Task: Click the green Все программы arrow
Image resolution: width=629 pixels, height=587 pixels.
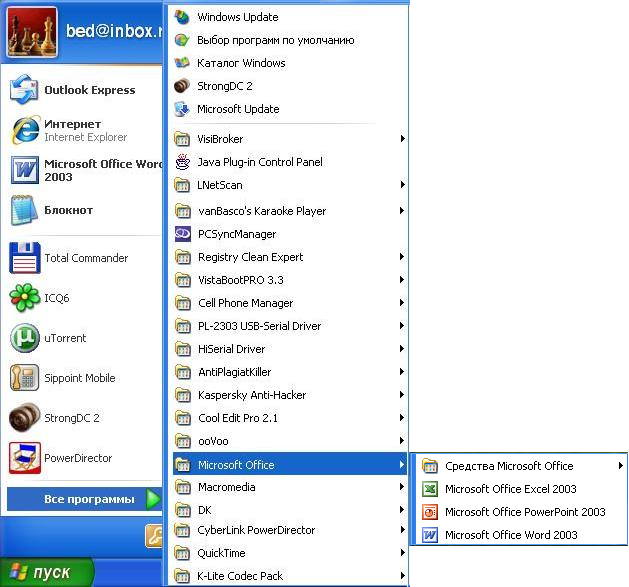Action: tap(153, 499)
